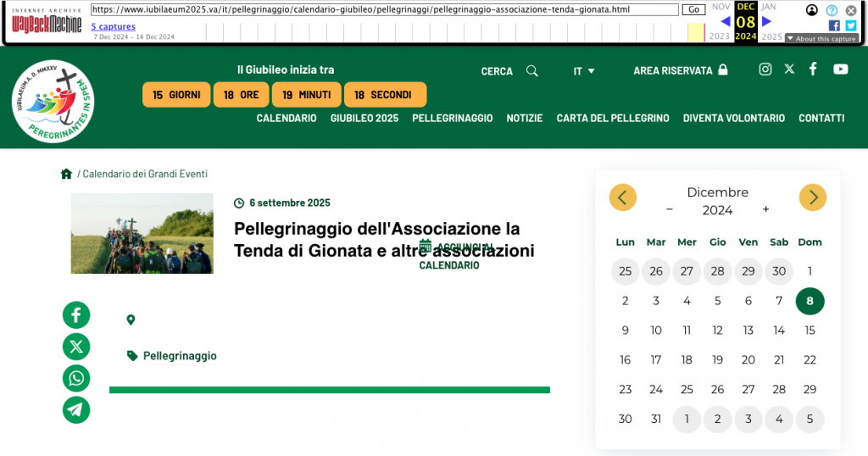This screenshot has height=456, width=868.
Task: Expand the IT language dropdown
Action: tap(584, 71)
